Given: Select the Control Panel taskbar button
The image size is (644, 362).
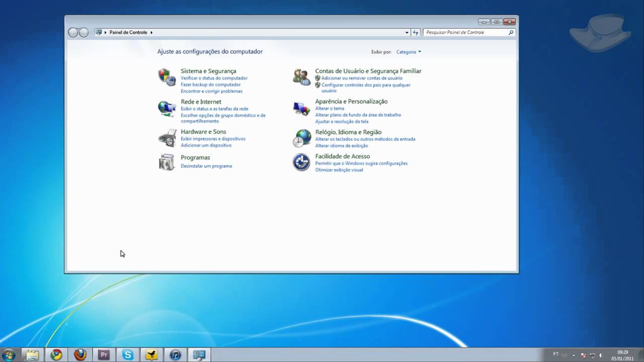Looking at the screenshot, I should (199, 355).
